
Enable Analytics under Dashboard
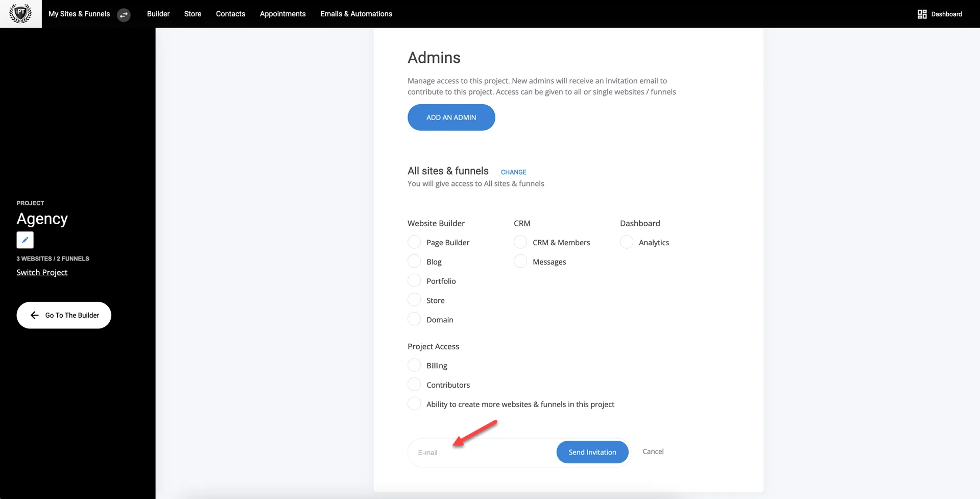(626, 242)
